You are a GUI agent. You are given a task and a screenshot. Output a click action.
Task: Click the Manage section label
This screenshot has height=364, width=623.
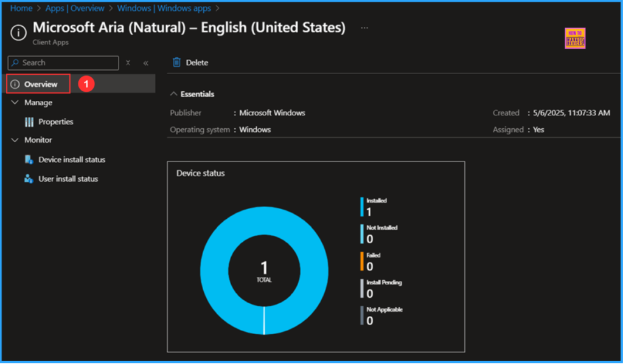point(38,103)
